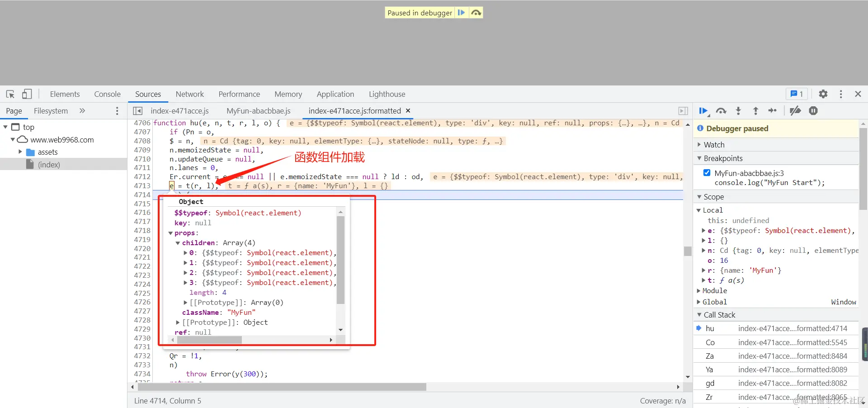Expand the Module scope
Screen dimensions: 868x408
pos(698,291)
